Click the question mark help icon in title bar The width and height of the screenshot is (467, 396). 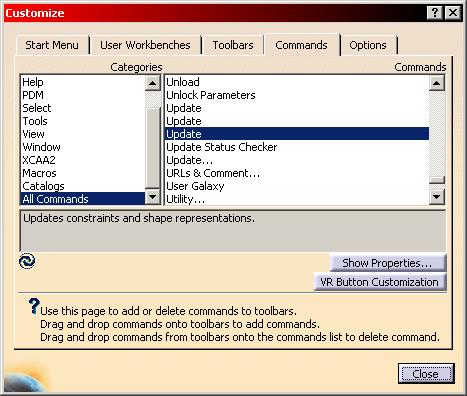click(435, 13)
